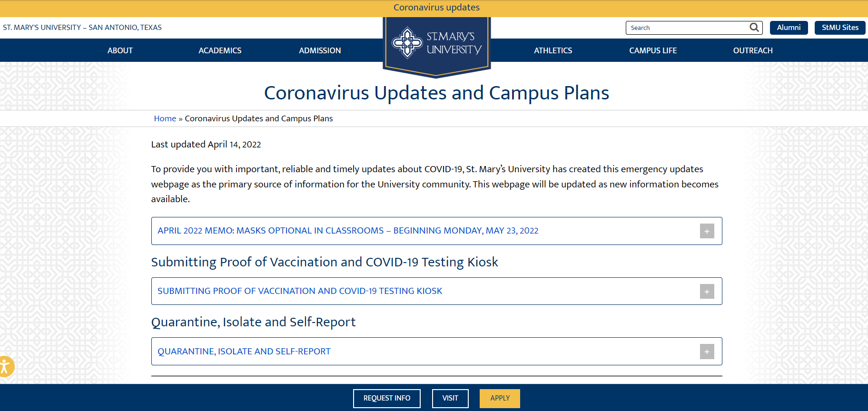The image size is (868, 411).
Task: Select Campus Life in navigation
Action: click(653, 50)
